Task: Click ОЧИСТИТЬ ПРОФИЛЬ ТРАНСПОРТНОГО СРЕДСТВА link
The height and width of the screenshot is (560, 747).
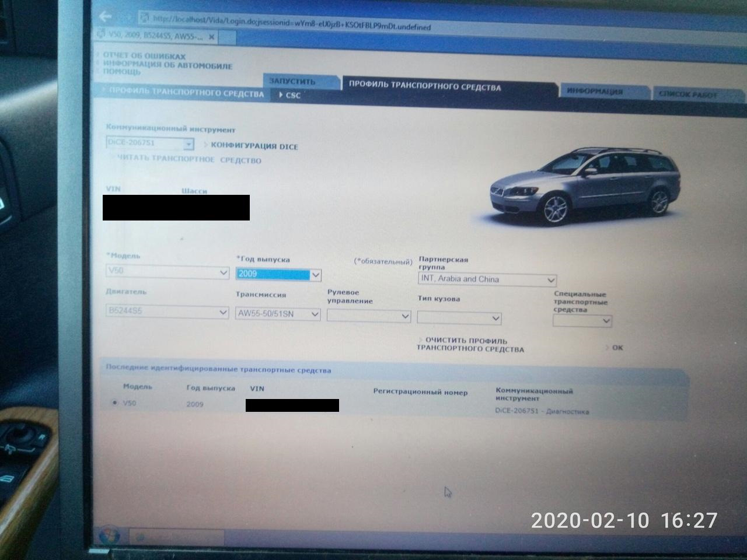Action: (470, 345)
